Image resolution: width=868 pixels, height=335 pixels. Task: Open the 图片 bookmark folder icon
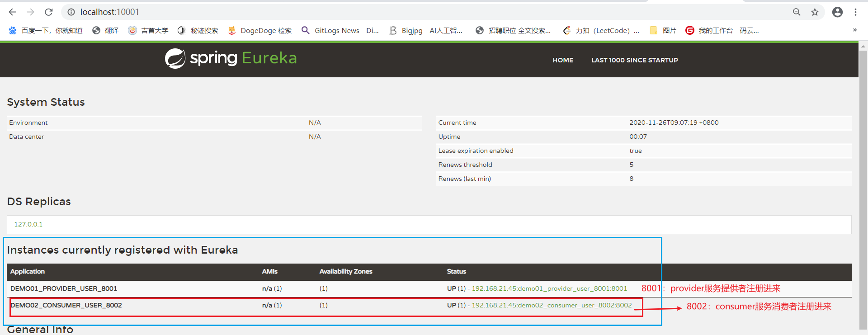(x=654, y=30)
